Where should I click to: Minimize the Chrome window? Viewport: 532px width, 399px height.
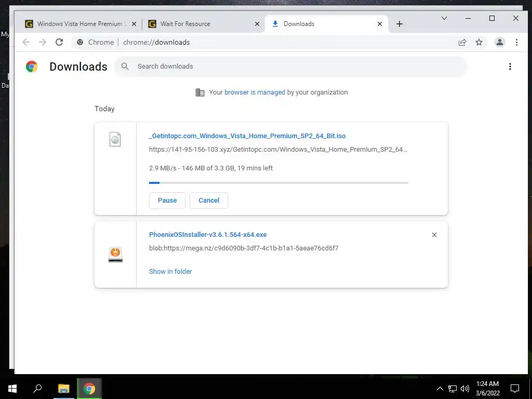468,18
